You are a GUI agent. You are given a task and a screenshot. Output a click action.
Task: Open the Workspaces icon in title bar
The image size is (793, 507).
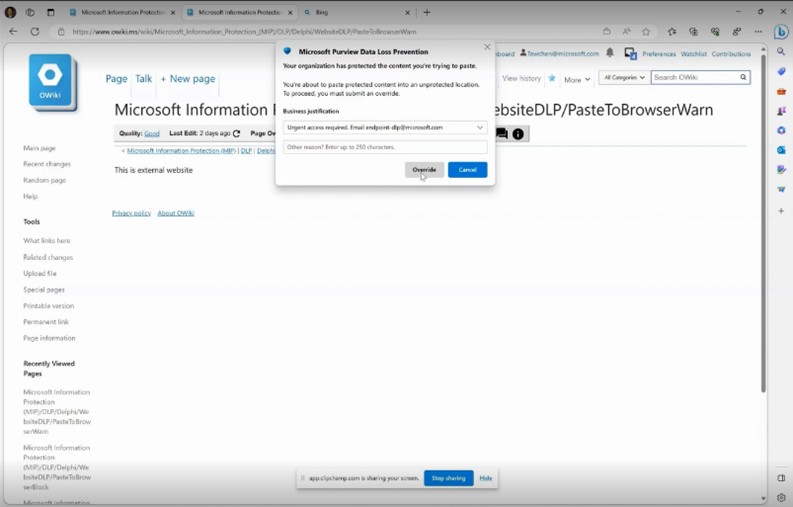click(30, 12)
